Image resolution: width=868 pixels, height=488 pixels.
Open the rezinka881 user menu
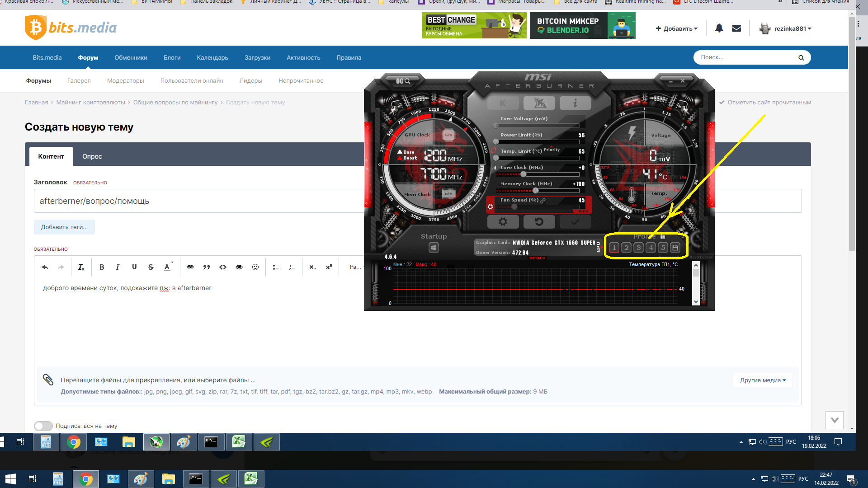(785, 28)
